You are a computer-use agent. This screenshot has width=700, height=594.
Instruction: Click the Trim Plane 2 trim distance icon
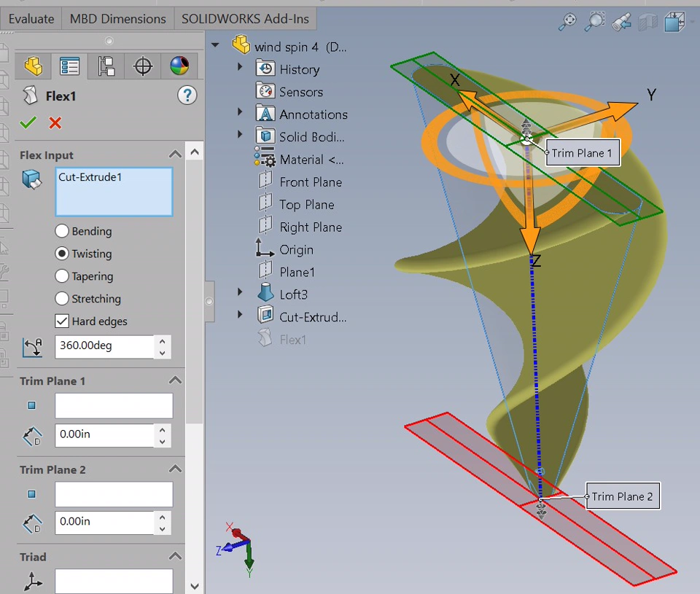click(32, 523)
